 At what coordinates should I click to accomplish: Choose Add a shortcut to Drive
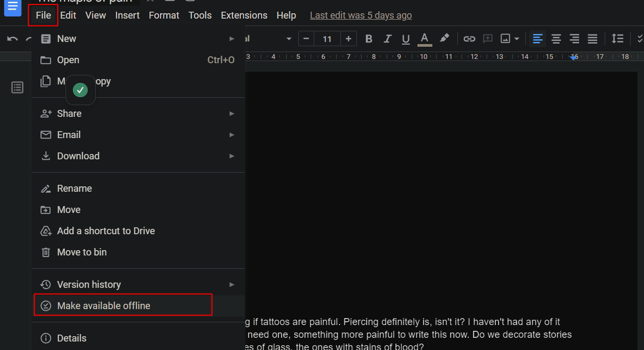coord(138,231)
